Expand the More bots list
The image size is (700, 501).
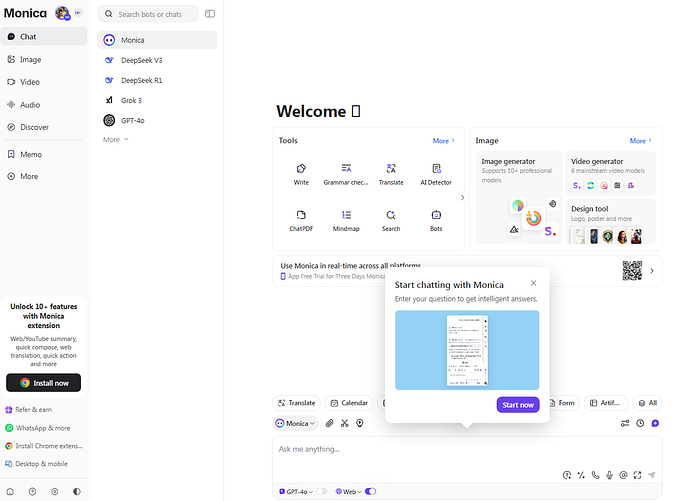116,139
